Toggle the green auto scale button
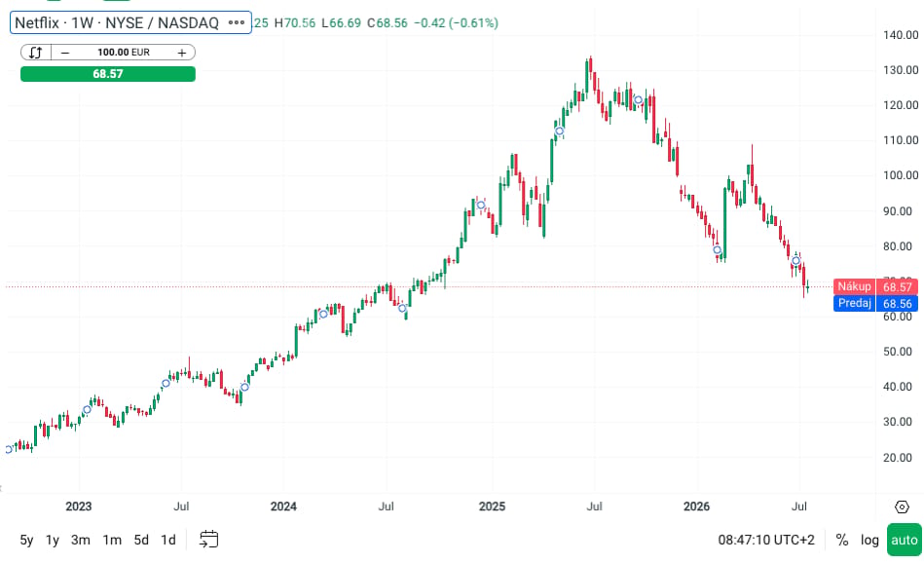This screenshot has width=924, height=563. pos(904,540)
